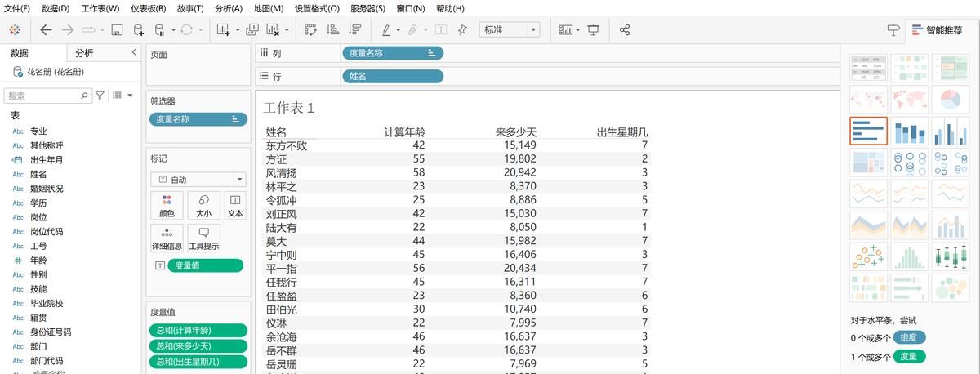
Task: Open the 工作表(W) menu
Action: click(x=100, y=8)
